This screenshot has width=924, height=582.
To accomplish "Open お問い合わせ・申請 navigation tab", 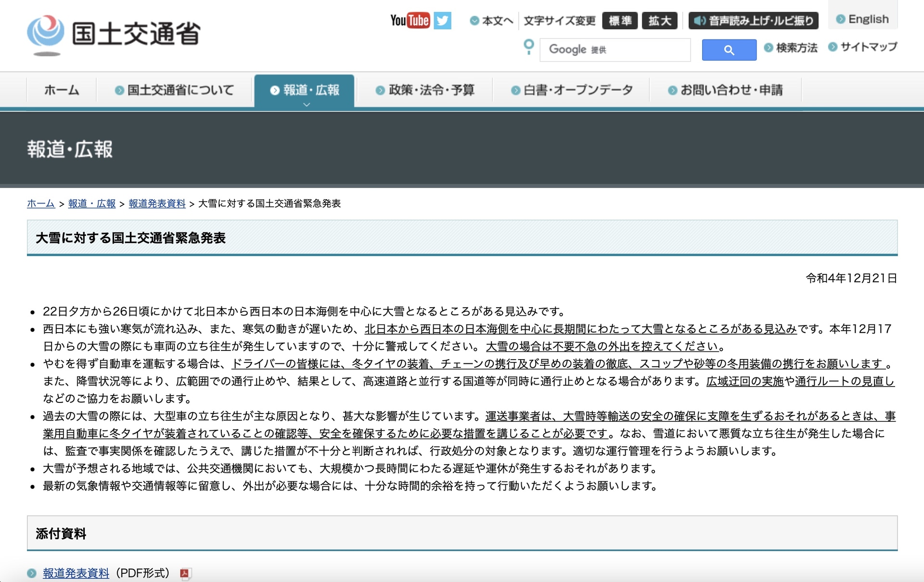I will tap(725, 90).
